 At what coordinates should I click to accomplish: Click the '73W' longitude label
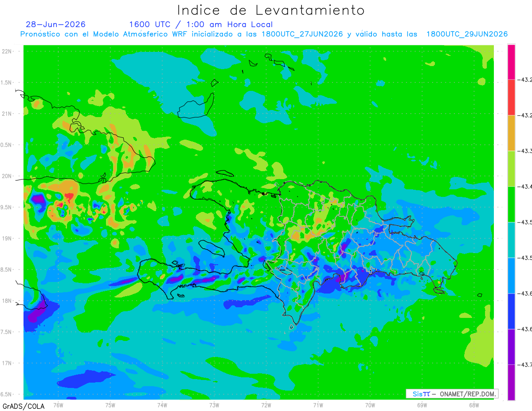(214, 404)
